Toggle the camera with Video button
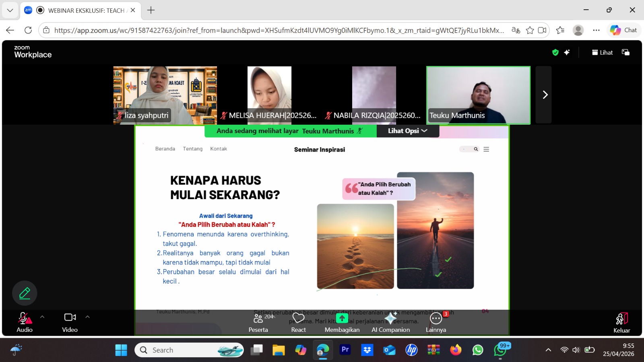644x362 pixels. click(x=70, y=323)
